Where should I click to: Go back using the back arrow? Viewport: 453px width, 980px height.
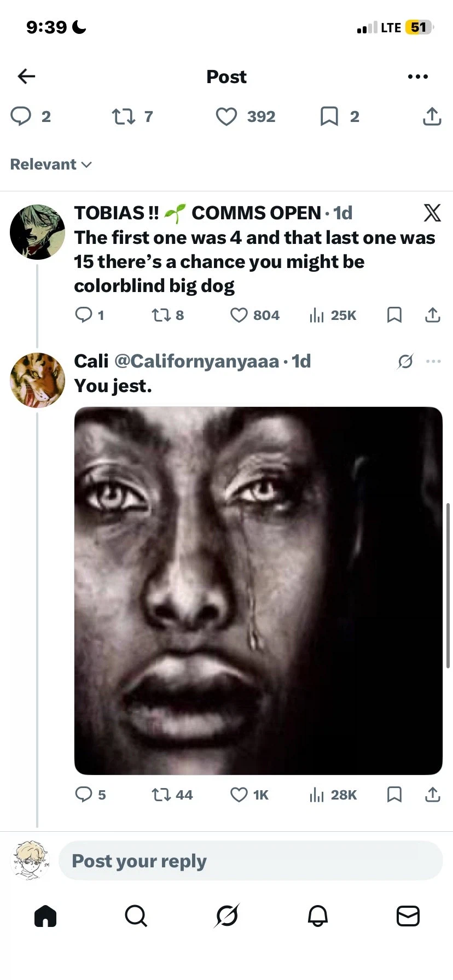(26, 77)
